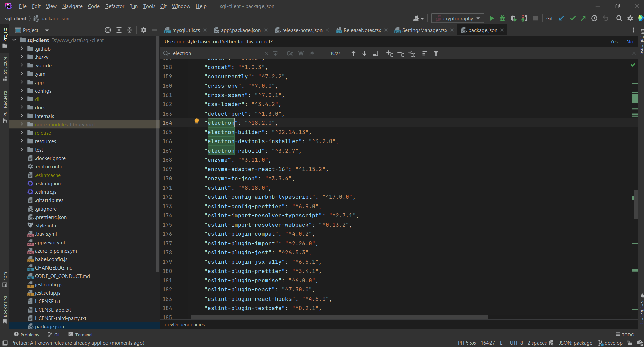Open Search Everywhere magnifier
This screenshot has width=644, height=347.
[x=619, y=19]
